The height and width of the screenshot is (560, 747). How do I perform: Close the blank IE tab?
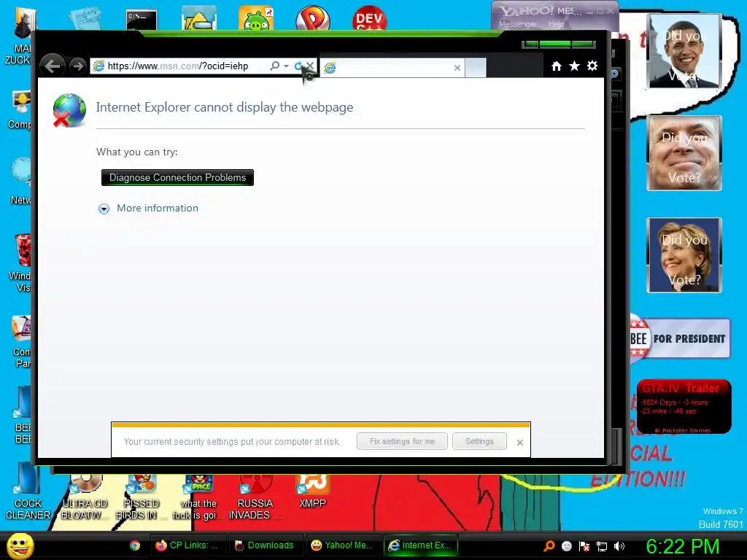(x=457, y=68)
